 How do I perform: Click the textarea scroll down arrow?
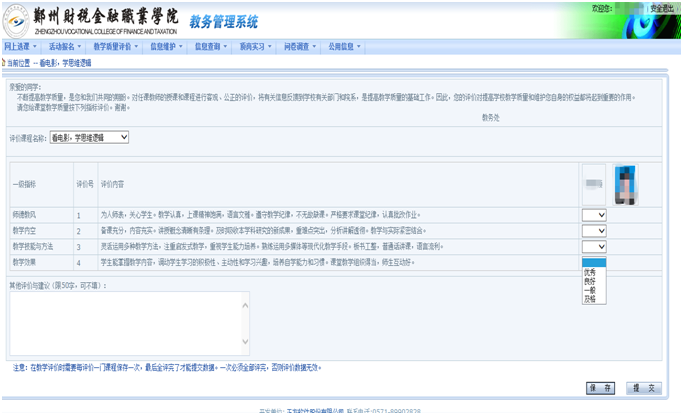[245, 341]
